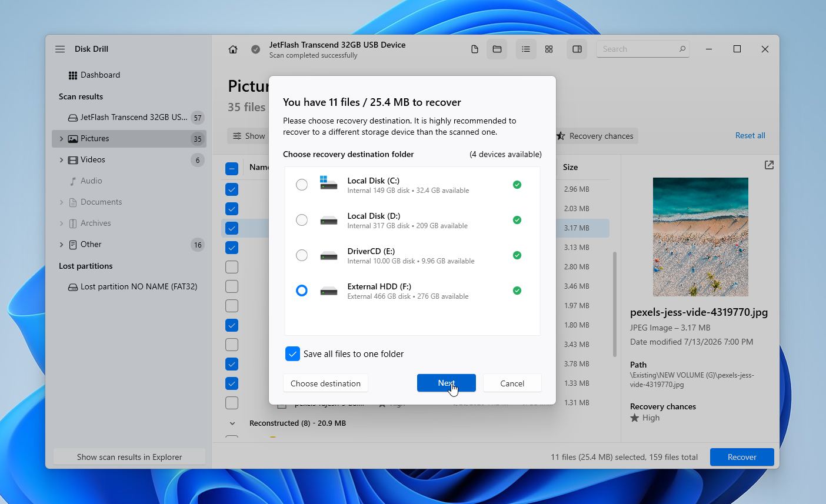Click Next in the recovery dialog
This screenshot has width=826, height=504.
click(x=447, y=383)
